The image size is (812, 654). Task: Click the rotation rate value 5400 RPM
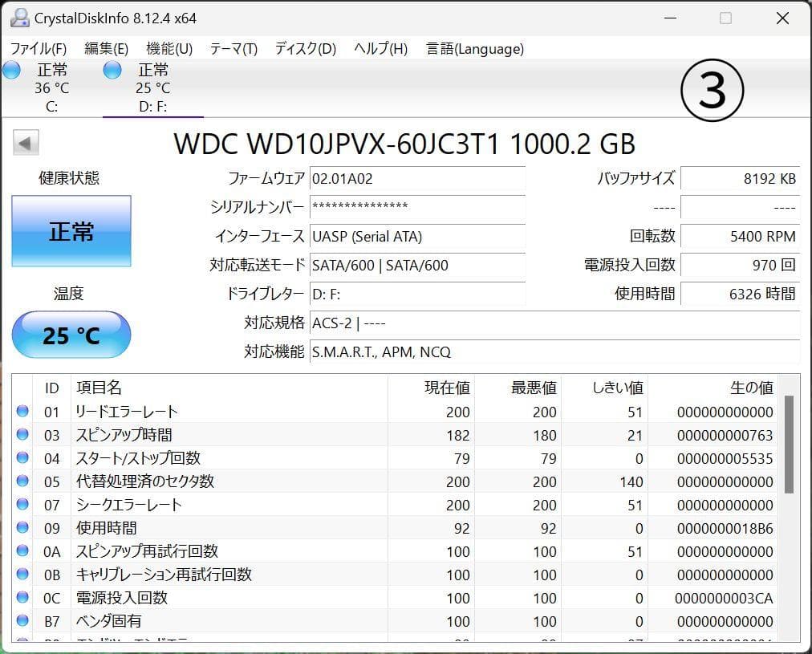click(740, 236)
